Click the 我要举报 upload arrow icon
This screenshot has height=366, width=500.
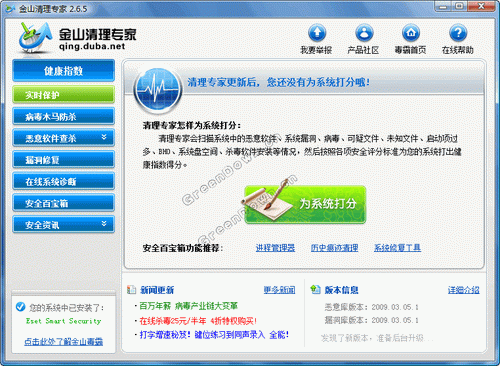[x=317, y=33]
